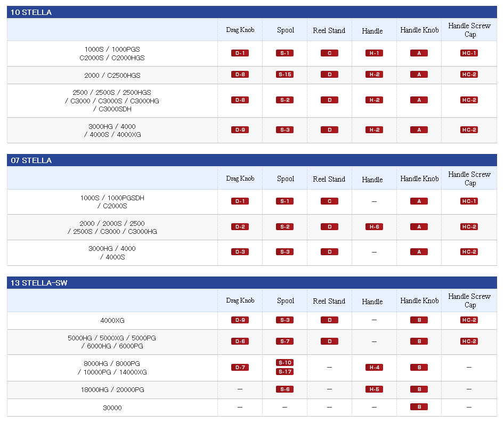Click D-9 badge in 10 STELLA 4000XG row
This screenshot has height=423, width=504.
(x=240, y=130)
